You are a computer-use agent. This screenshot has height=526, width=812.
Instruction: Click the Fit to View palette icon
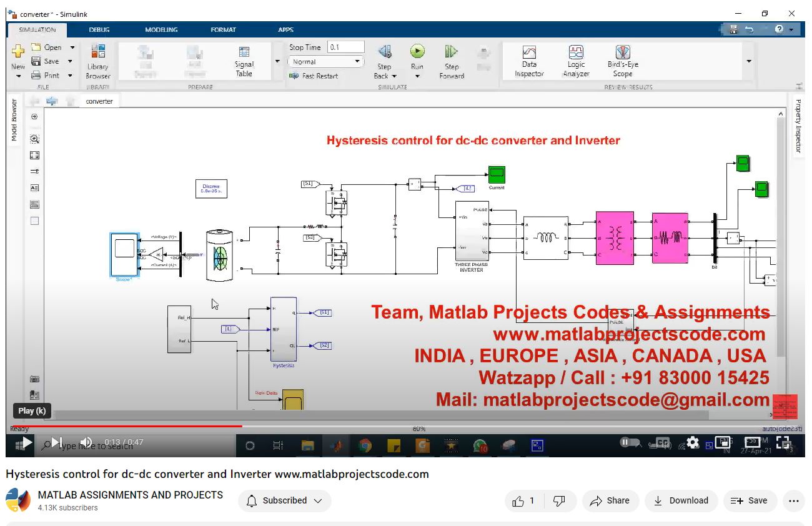[35, 156]
